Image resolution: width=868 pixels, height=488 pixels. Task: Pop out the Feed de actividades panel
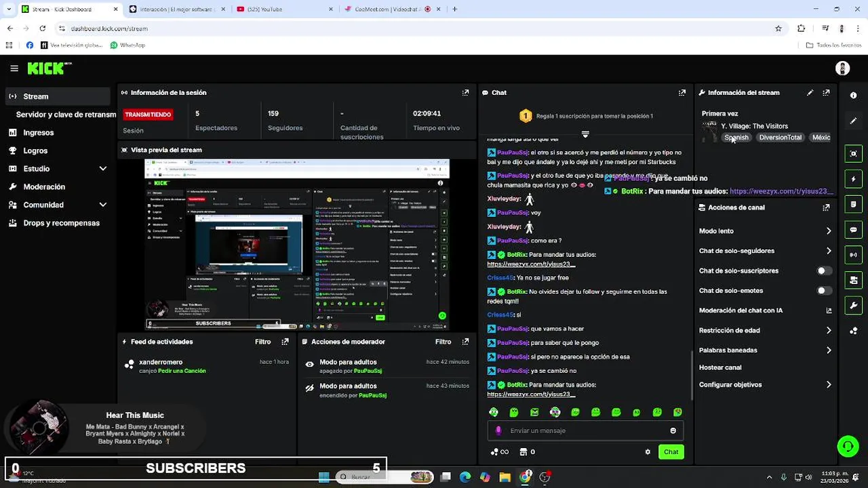pos(285,342)
